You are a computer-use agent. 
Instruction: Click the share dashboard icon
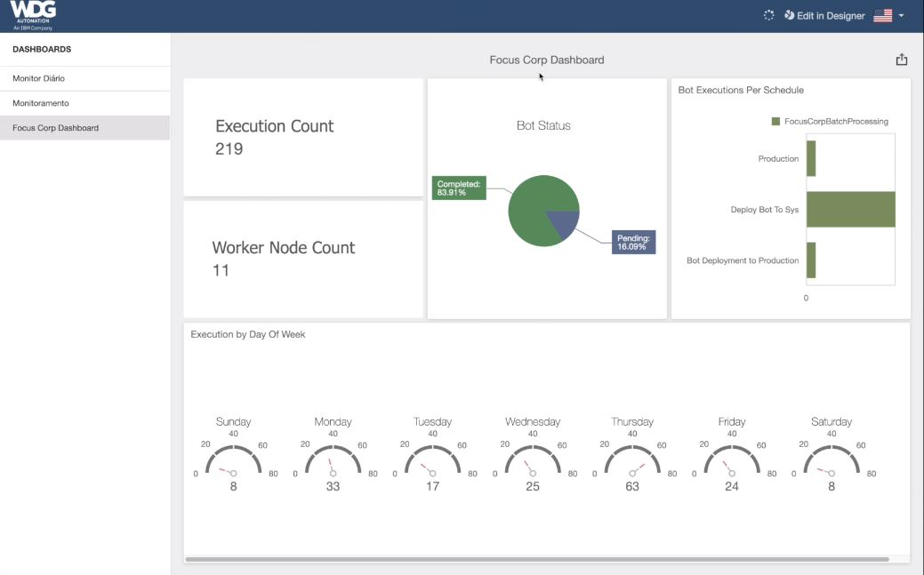tap(902, 60)
